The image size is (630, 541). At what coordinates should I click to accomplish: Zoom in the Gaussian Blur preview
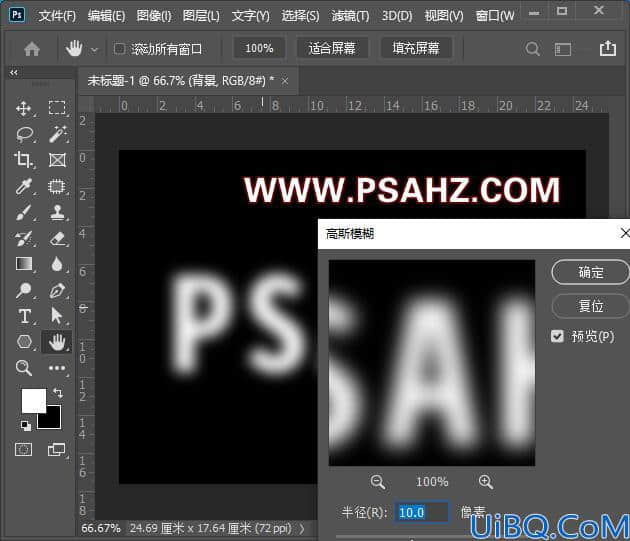tap(486, 481)
